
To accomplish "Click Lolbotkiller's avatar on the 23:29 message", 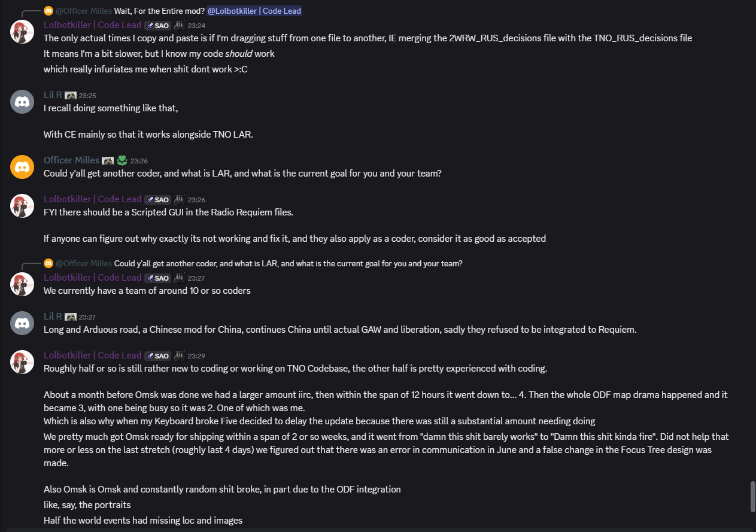I will pyautogui.click(x=22, y=362).
